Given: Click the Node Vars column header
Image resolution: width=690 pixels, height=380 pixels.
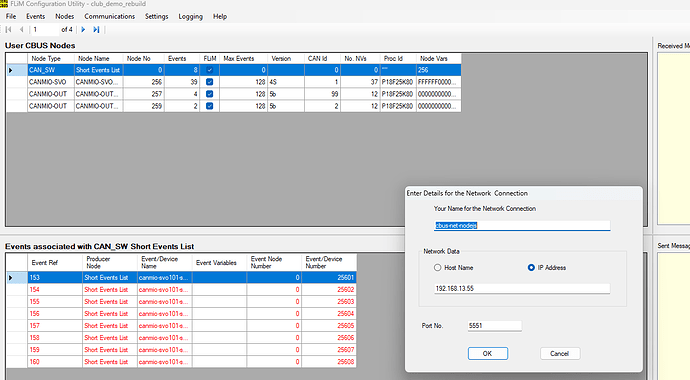Looking at the screenshot, I should pos(438,58).
